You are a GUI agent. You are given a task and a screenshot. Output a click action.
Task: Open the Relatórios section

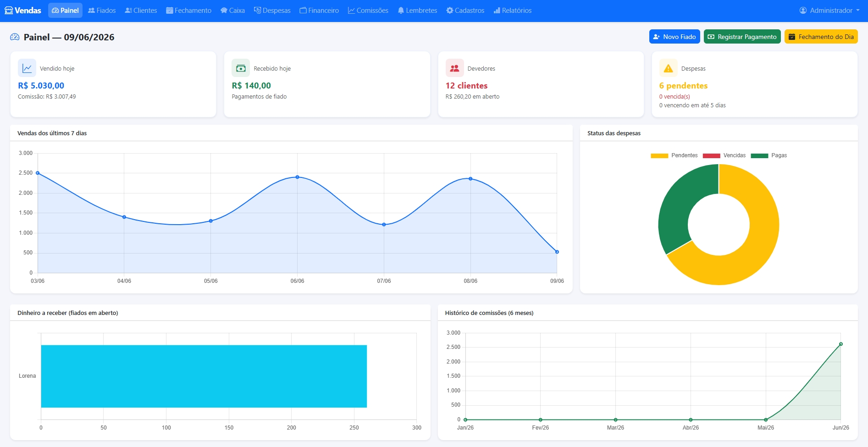(x=513, y=11)
